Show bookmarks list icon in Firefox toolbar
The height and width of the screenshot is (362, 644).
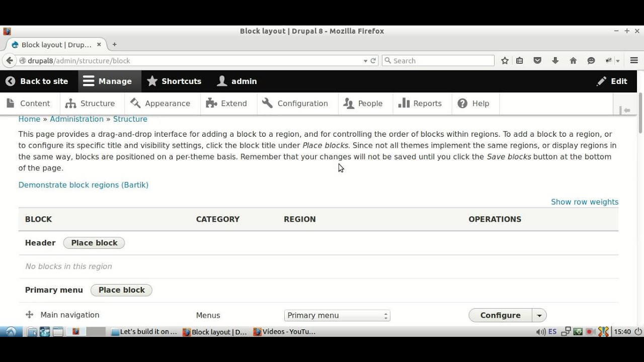click(520, 60)
